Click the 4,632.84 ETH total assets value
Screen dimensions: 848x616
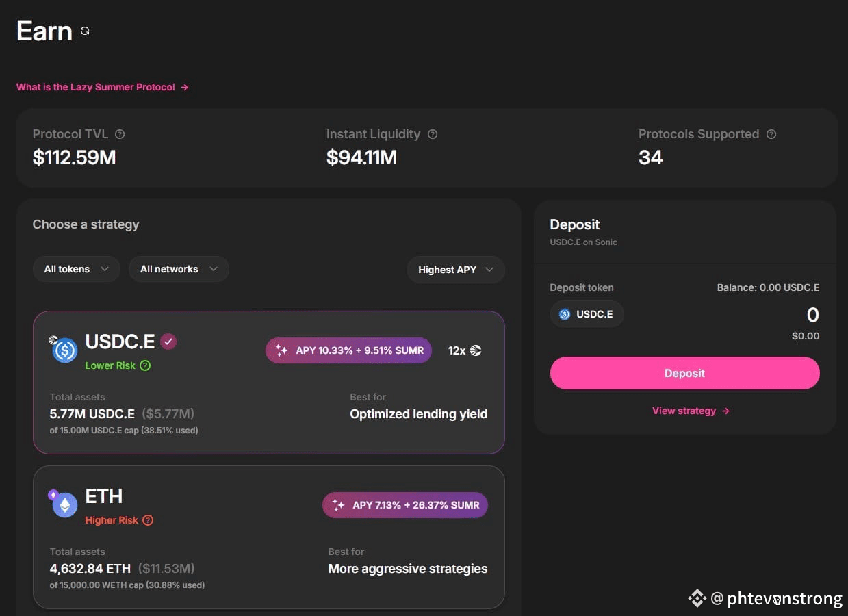coord(90,568)
